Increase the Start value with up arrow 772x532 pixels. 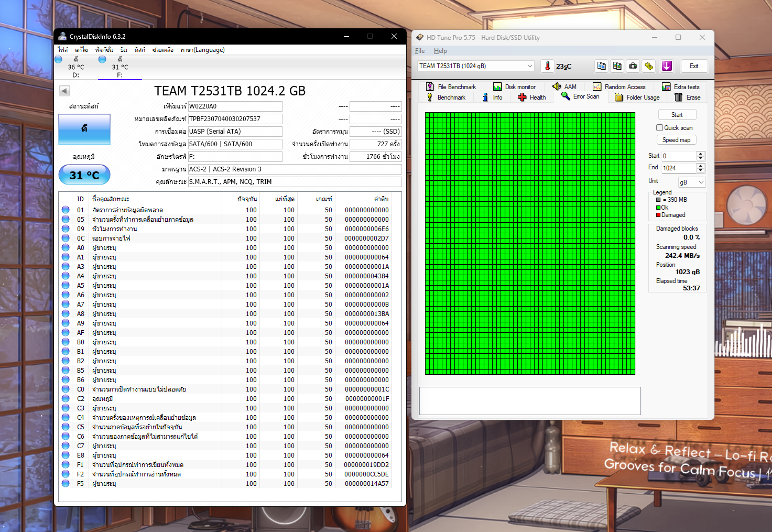click(x=701, y=154)
